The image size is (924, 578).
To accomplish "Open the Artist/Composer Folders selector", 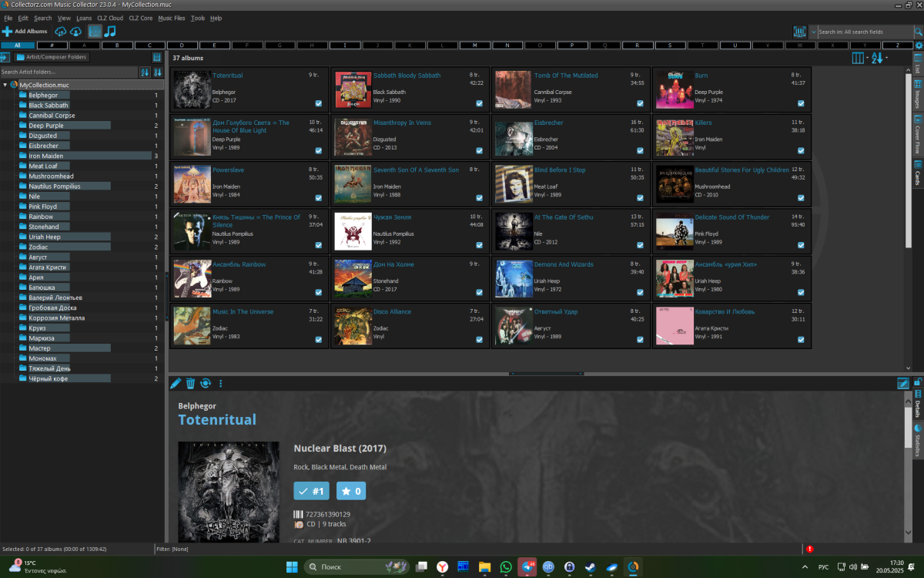I will 52,57.
